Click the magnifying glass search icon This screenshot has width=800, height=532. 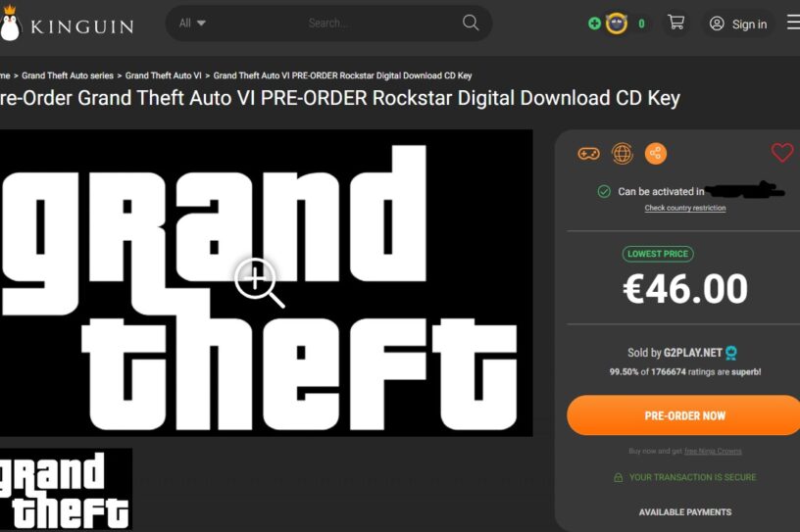tap(470, 23)
